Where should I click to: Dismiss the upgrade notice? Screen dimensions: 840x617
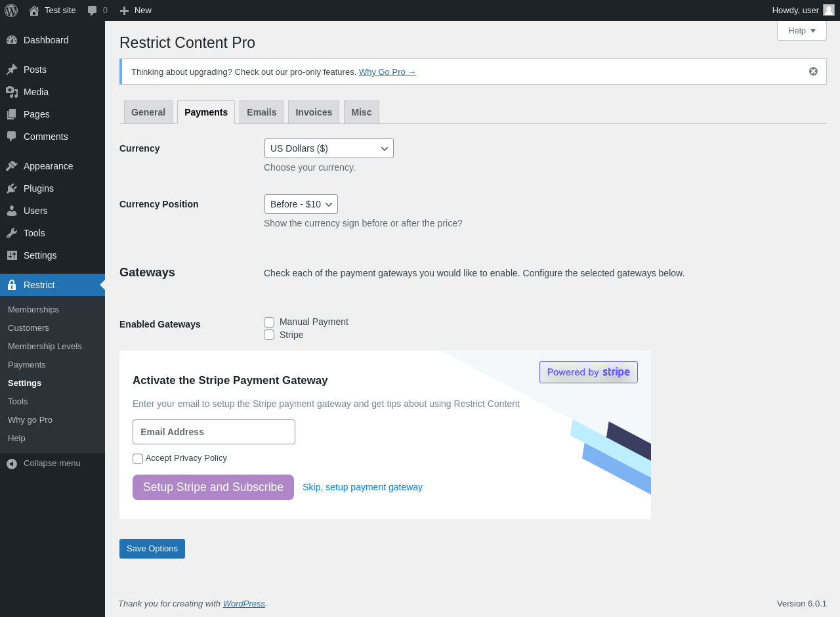pos(813,72)
